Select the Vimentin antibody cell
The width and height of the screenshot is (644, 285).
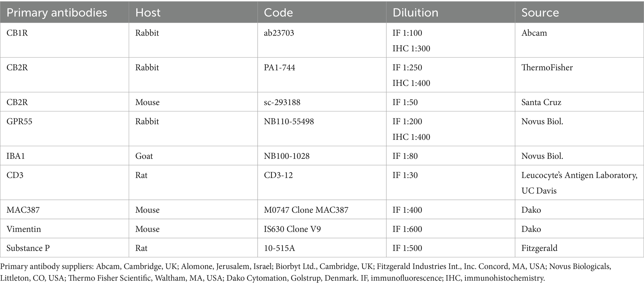pos(24,229)
